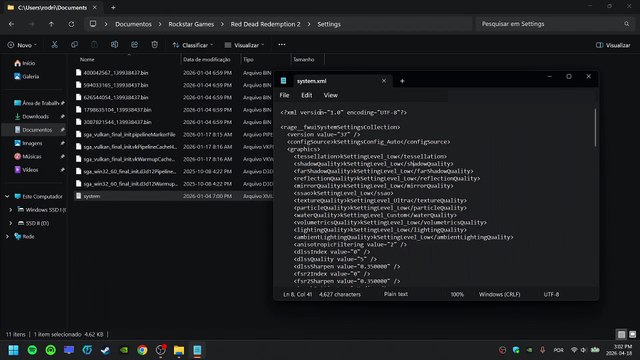Click Notepad's vertical scrollbar thumb
Image resolution: width=640 pixels, height=360 pixels.
(x=595, y=127)
